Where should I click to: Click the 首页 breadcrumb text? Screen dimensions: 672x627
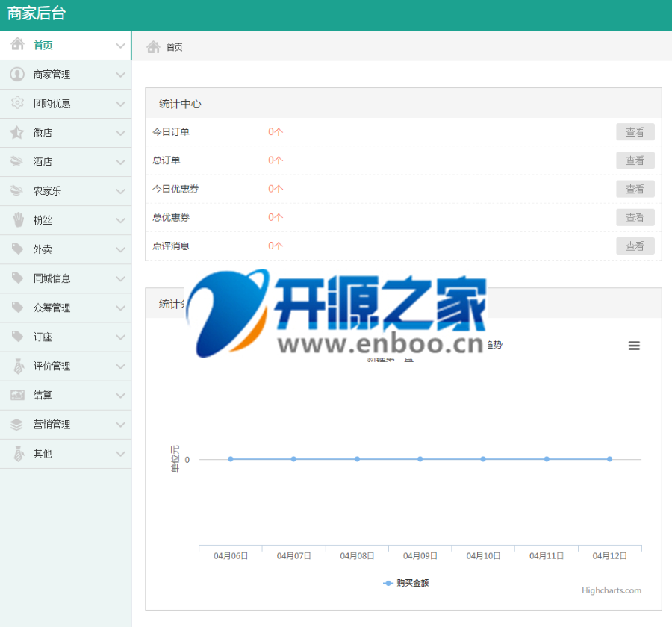(x=175, y=47)
